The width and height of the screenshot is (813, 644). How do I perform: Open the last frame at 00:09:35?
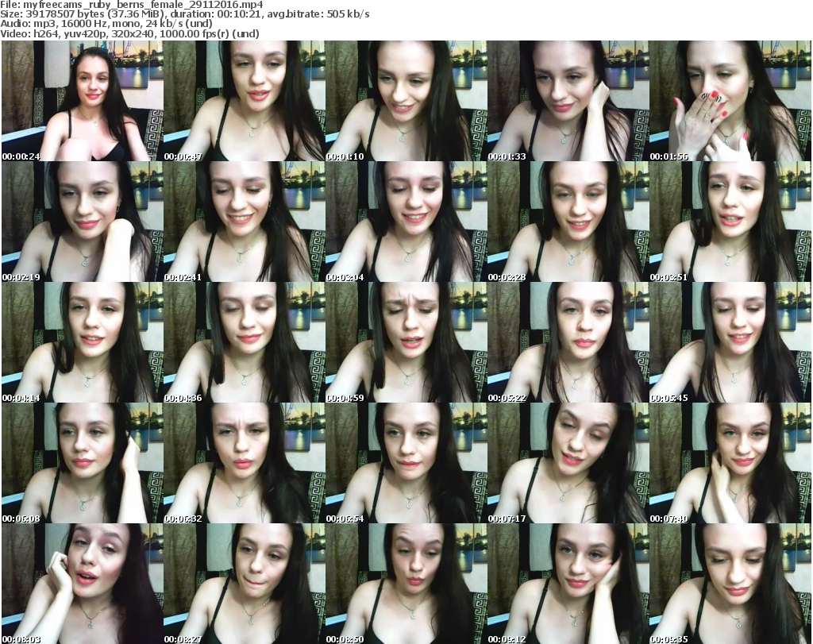point(730,584)
